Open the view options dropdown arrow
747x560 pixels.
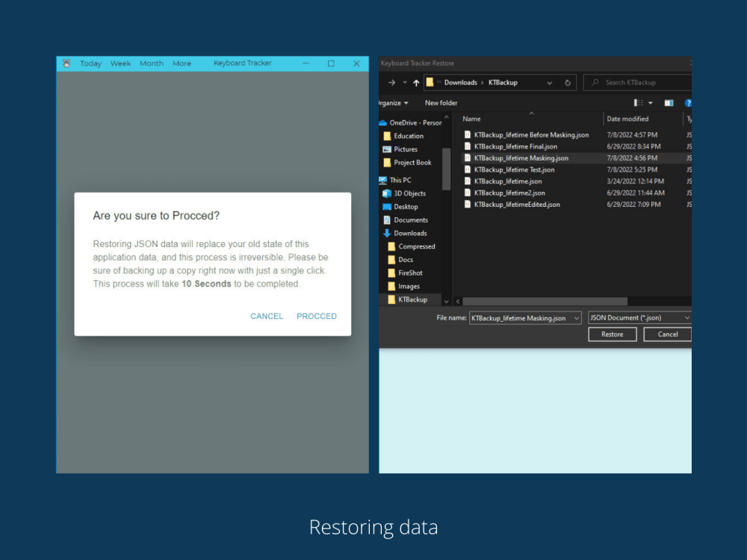(x=651, y=103)
